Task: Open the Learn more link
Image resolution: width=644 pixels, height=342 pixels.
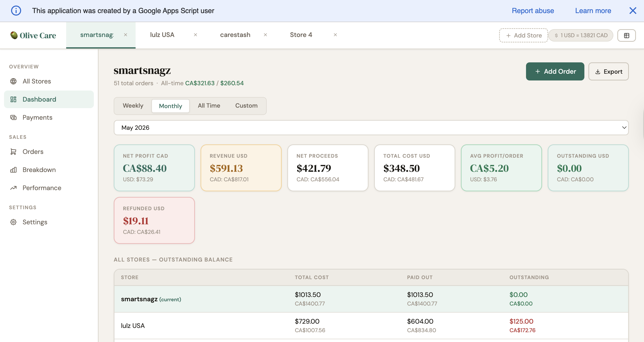Action: point(593,11)
